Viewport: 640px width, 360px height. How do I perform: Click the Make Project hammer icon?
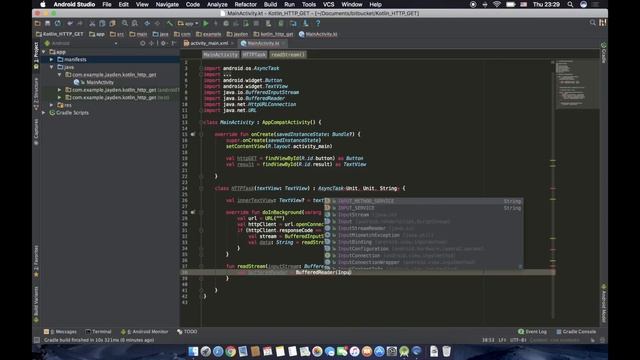170,24
